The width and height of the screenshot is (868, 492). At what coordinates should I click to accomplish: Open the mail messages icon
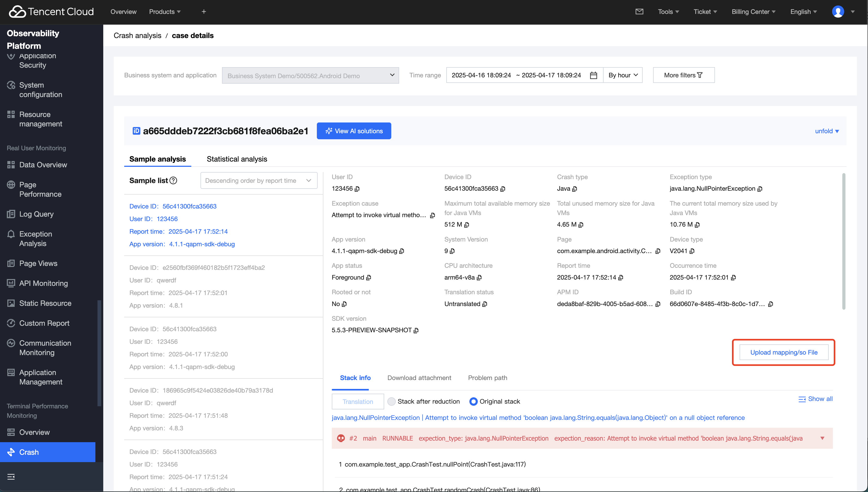[x=639, y=12]
